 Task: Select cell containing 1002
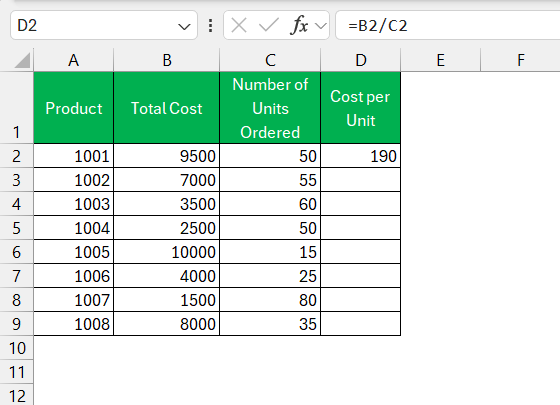[74, 180]
